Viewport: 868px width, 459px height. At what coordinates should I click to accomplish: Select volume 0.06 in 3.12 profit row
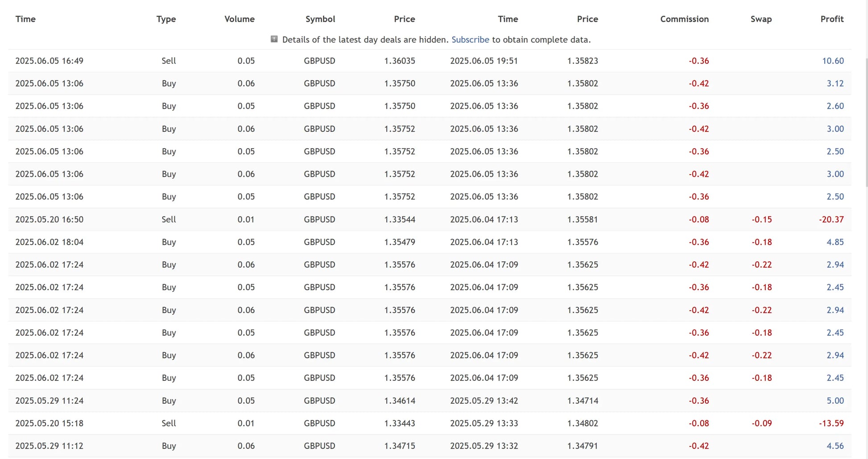pyautogui.click(x=246, y=83)
